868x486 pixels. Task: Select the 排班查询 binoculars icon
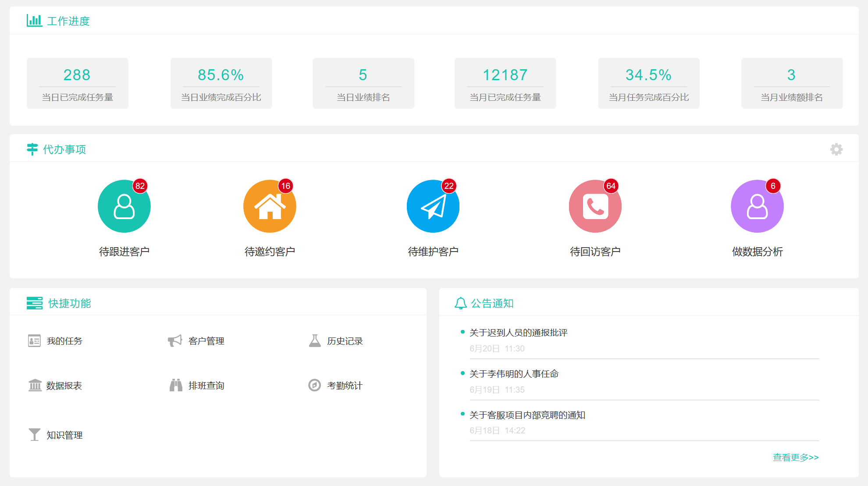pos(176,385)
